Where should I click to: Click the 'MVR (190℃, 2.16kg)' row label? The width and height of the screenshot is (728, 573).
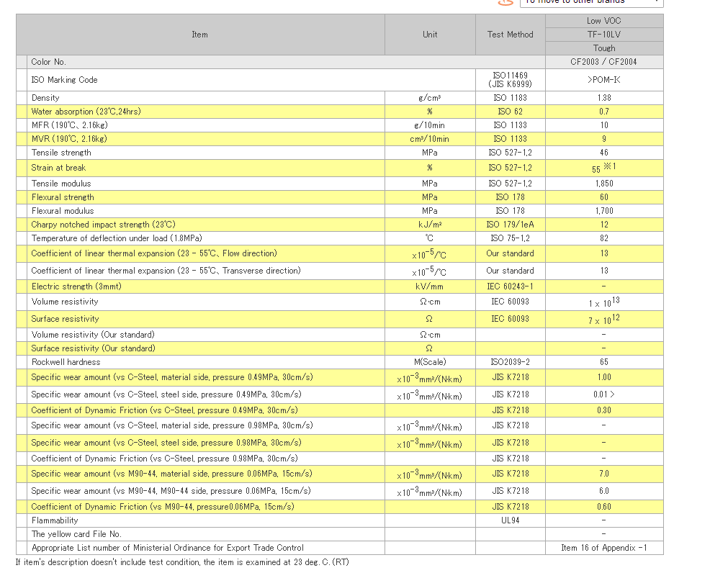69,139
